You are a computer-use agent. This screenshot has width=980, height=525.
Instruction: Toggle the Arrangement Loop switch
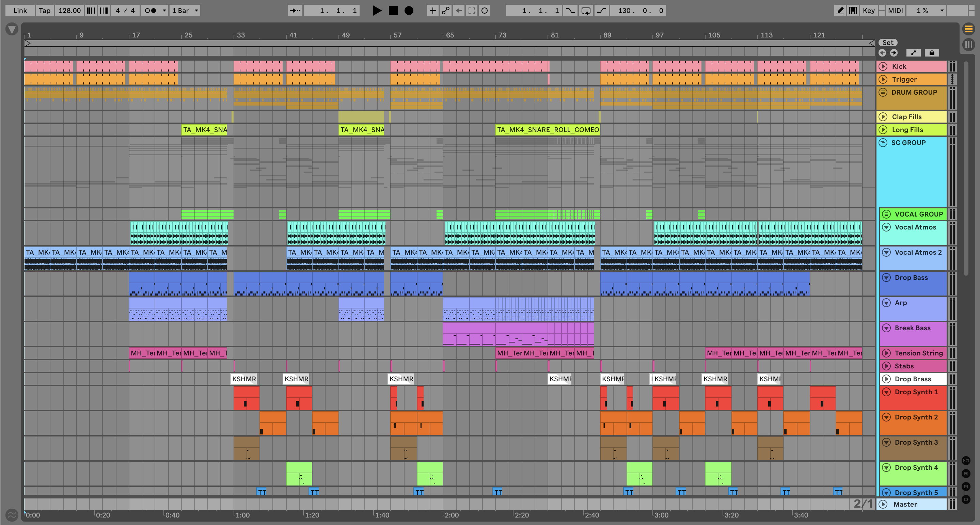pos(586,11)
